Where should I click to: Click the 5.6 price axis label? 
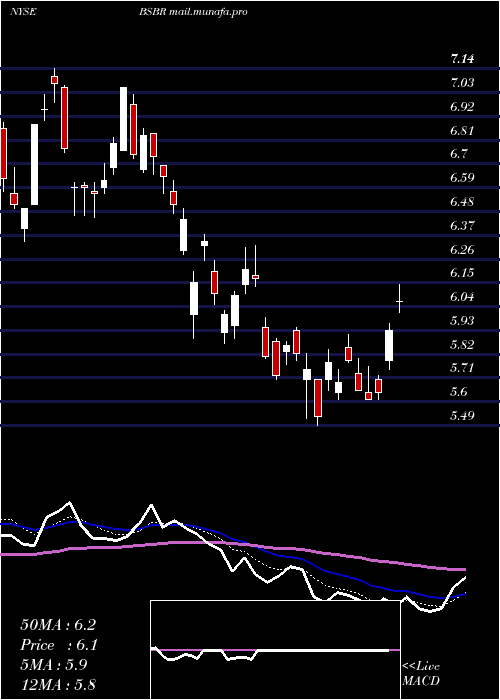(x=459, y=392)
